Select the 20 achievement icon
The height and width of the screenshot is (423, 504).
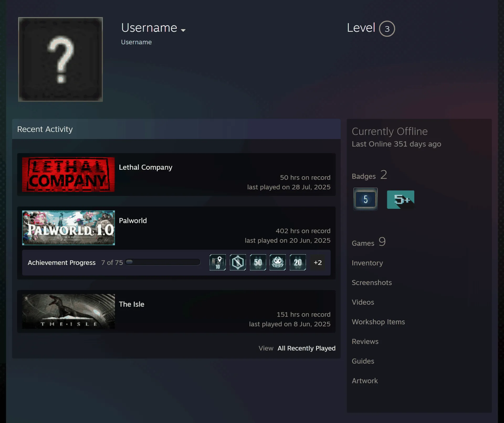[x=298, y=262]
